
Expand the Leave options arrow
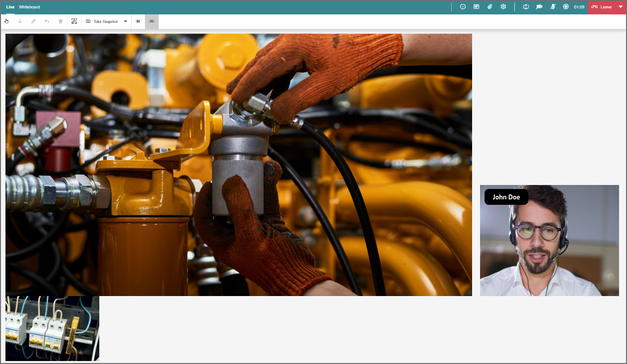coord(621,7)
